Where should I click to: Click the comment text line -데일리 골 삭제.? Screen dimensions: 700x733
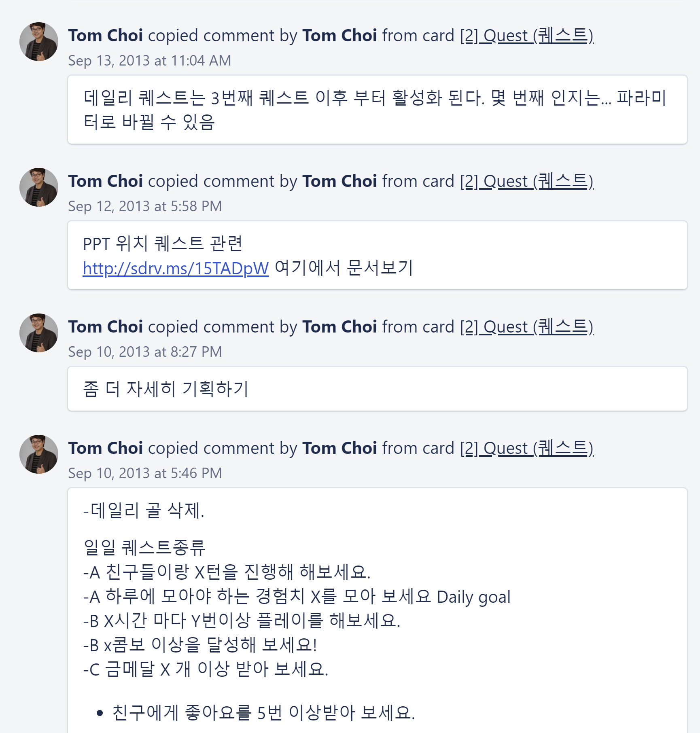coord(144,511)
